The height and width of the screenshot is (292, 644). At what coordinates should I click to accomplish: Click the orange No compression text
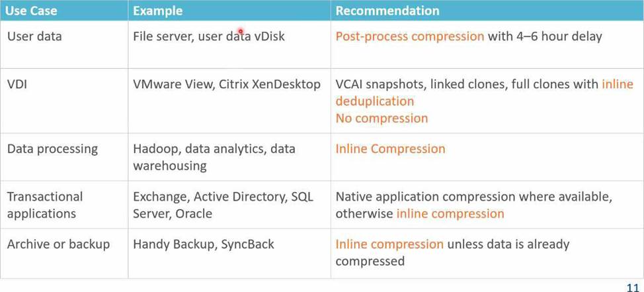[382, 119]
